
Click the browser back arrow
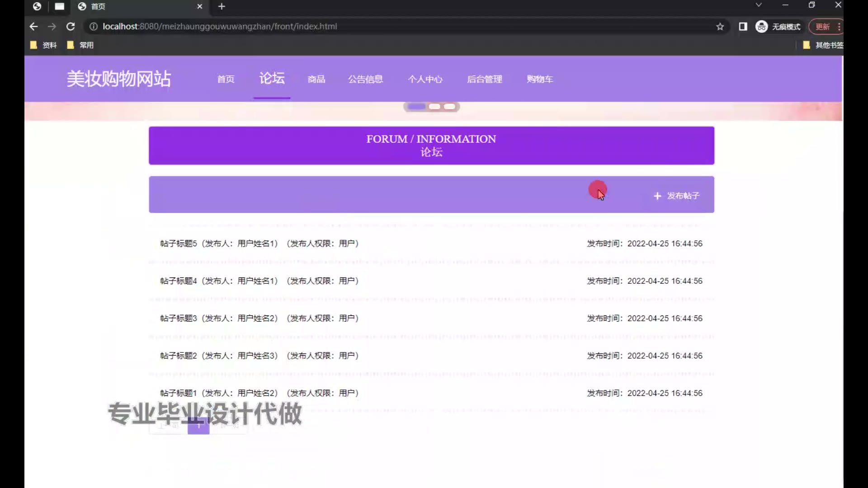(x=33, y=27)
